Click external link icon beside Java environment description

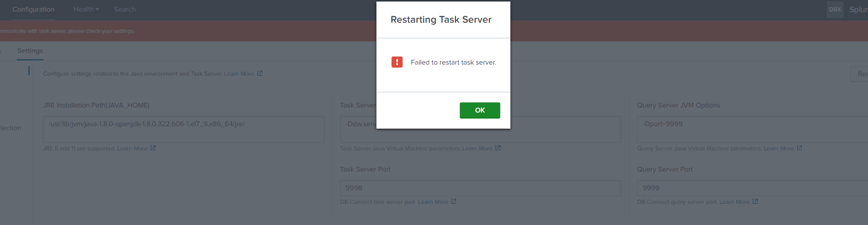point(260,74)
